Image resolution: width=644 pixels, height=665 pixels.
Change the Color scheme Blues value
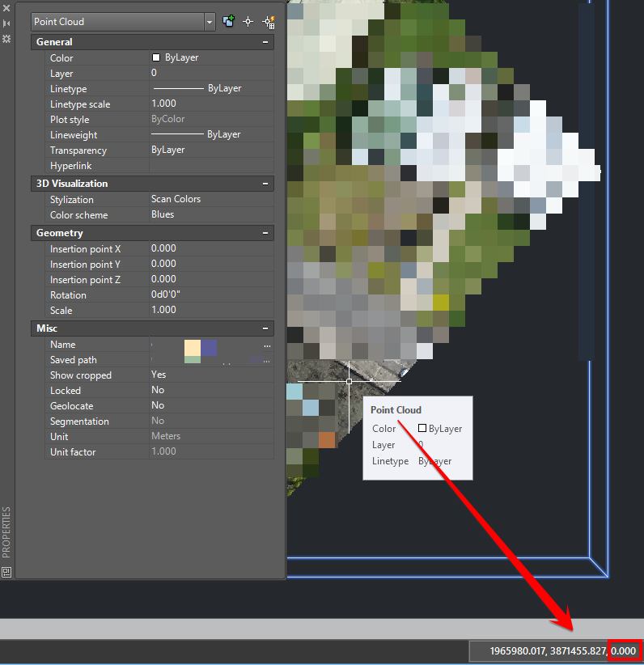211,214
